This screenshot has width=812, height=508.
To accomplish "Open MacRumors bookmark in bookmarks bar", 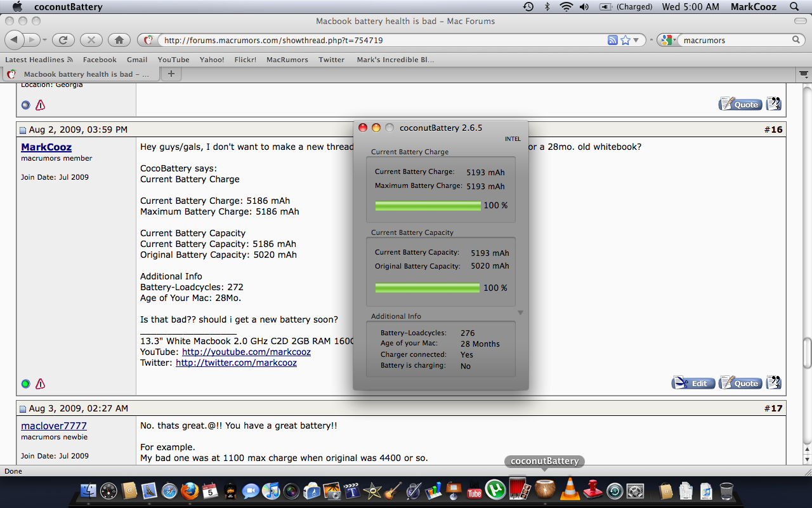I will [x=287, y=60].
